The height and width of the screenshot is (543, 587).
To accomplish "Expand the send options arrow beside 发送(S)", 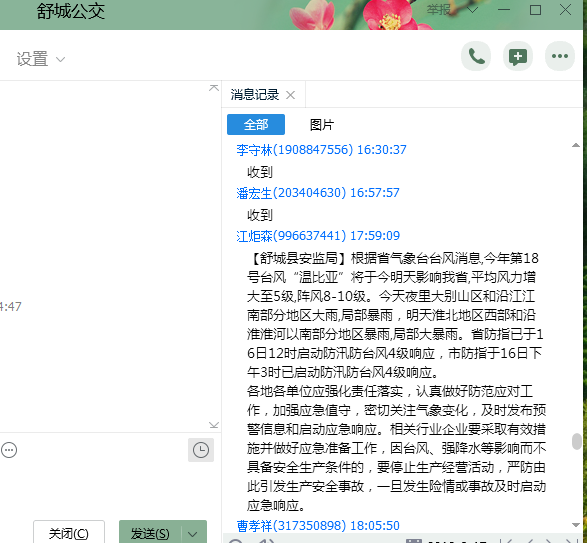I will click(x=194, y=533).
